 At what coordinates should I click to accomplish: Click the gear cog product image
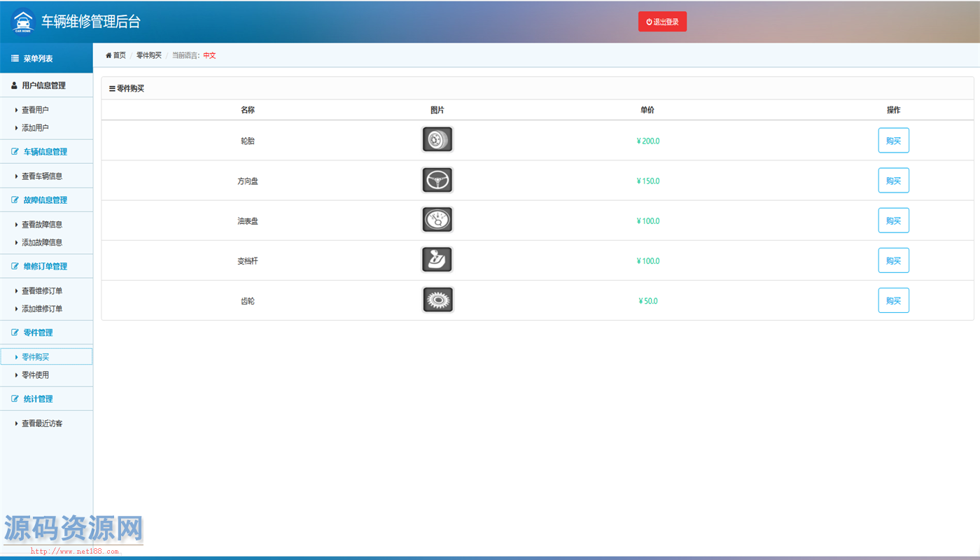(437, 300)
